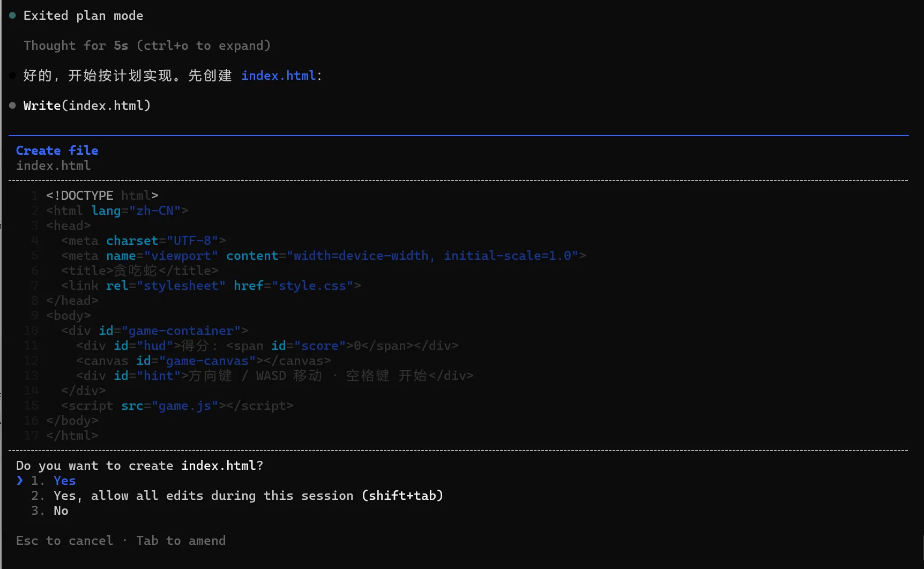The height and width of the screenshot is (569, 924).
Task: Click the index.html filename under Create file
Action: [53, 166]
